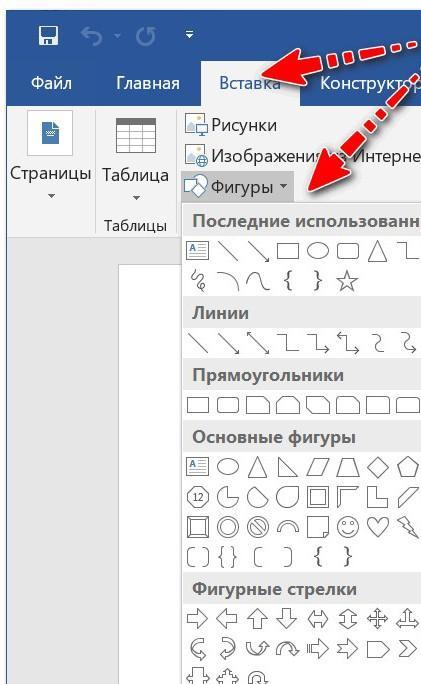The image size is (421, 684).
Task: Save document with floppy disk icon
Action: click(x=48, y=35)
